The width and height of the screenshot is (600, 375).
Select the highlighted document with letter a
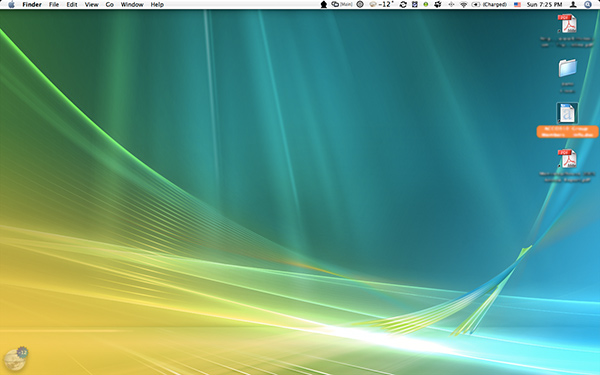click(x=567, y=113)
